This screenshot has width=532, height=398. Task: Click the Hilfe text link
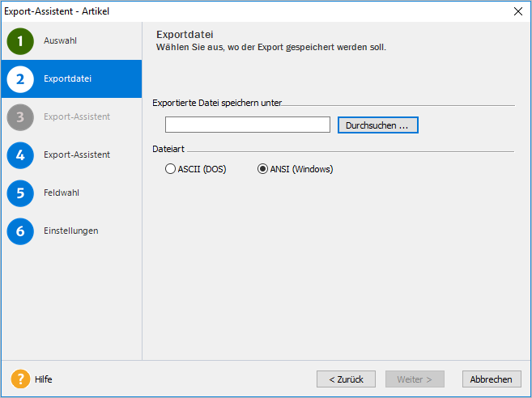click(x=44, y=379)
